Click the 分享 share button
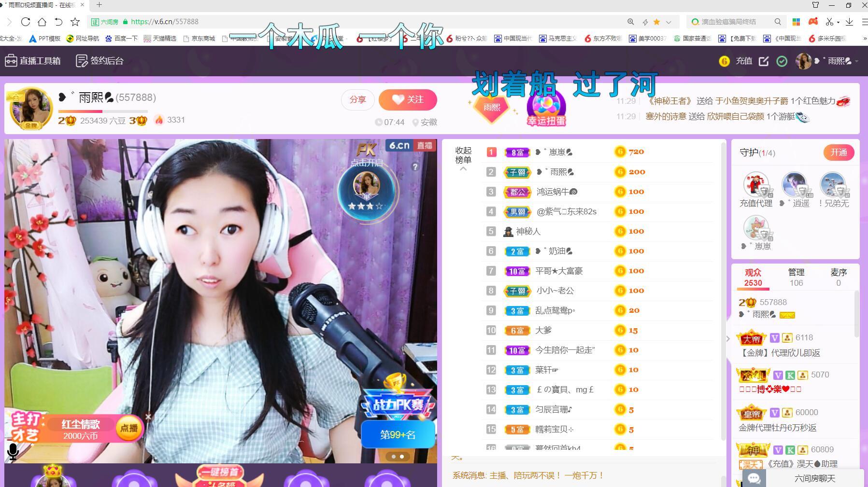Image resolution: width=868 pixels, height=487 pixels. [x=357, y=99]
